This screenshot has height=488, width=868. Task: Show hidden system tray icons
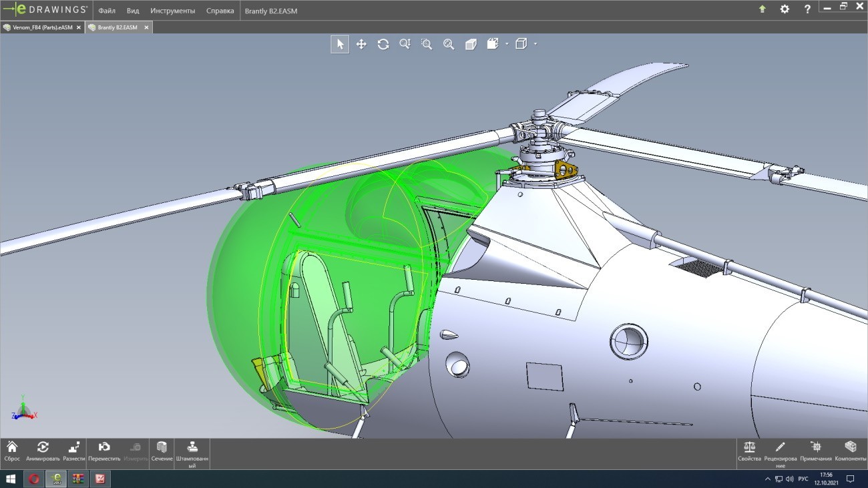(767, 479)
